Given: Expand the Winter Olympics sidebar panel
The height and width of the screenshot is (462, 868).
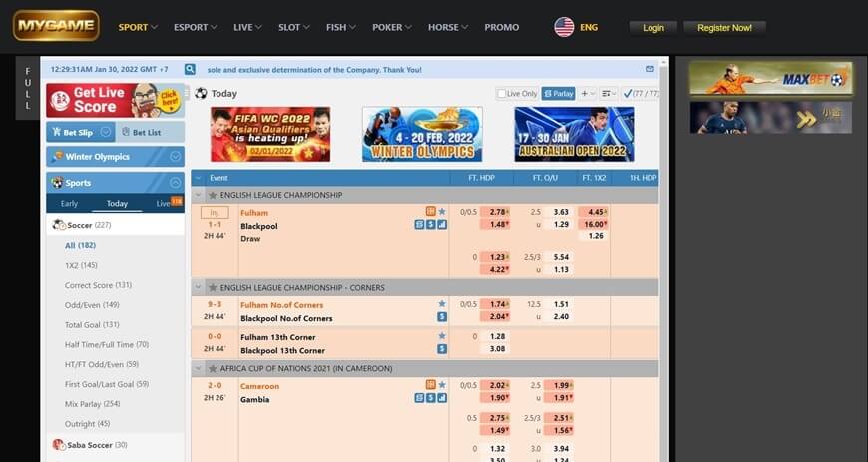Looking at the screenshot, I should coord(175,157).
